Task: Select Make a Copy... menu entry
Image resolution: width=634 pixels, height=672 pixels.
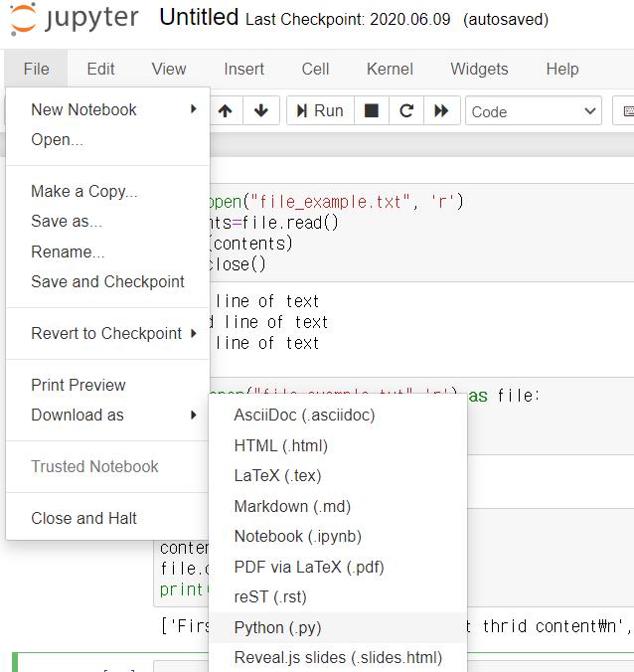Action: tap(107, 191)
